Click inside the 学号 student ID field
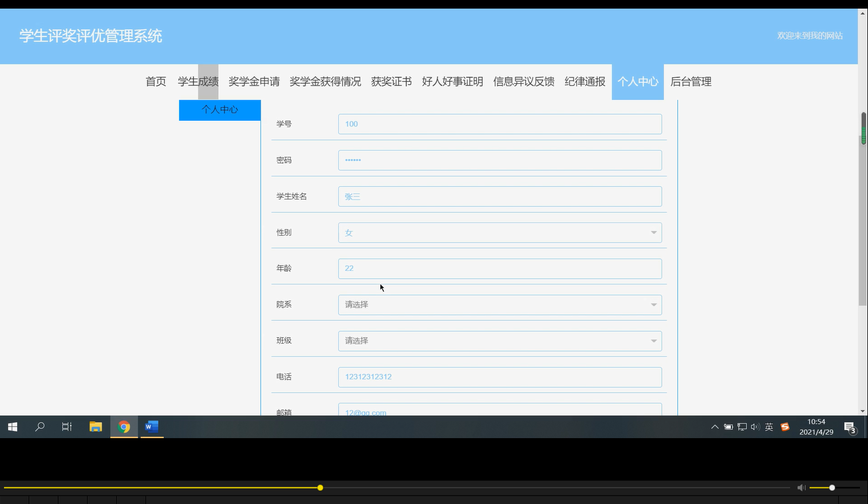Image resolution: width=868 pixels, height=504 pixels. (x=499, y=124)
